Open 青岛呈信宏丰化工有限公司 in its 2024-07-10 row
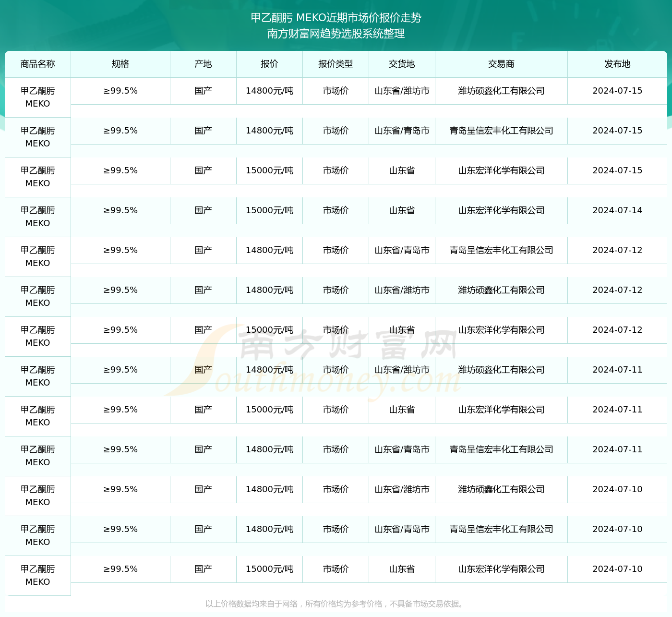Screen dimensions: 672x617 (501, 529)
